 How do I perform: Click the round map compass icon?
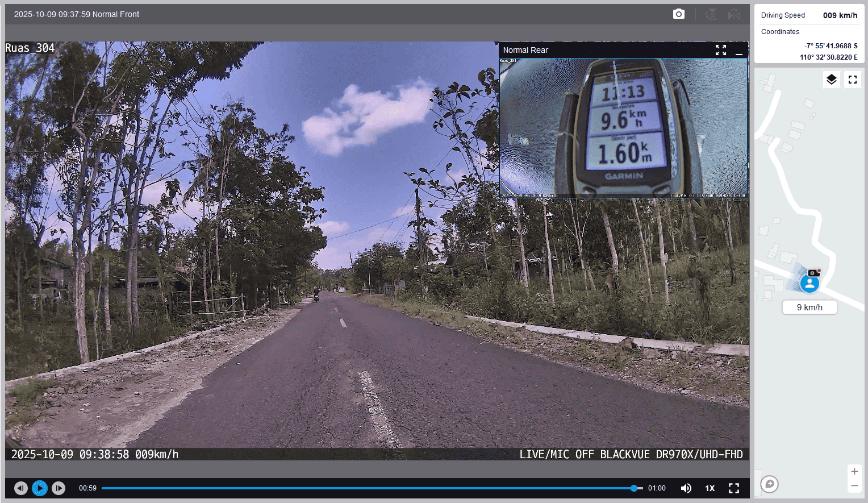pyautogui.click(x=770, y=484)
